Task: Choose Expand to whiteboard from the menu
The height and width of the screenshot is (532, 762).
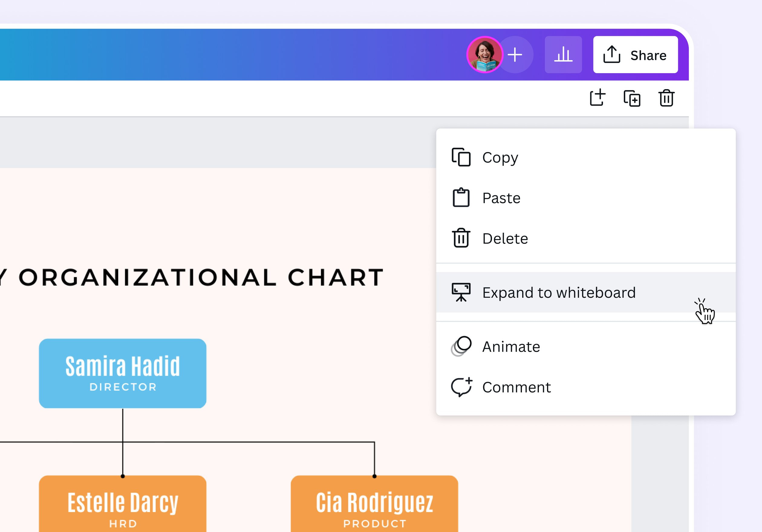Action: coord(559,292)
